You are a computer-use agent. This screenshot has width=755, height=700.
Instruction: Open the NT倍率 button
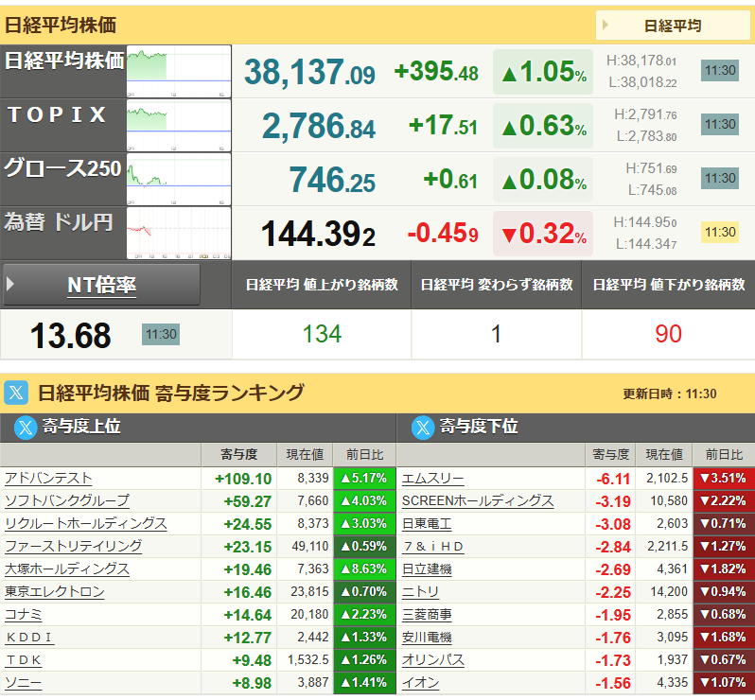[x=101, y=285]
